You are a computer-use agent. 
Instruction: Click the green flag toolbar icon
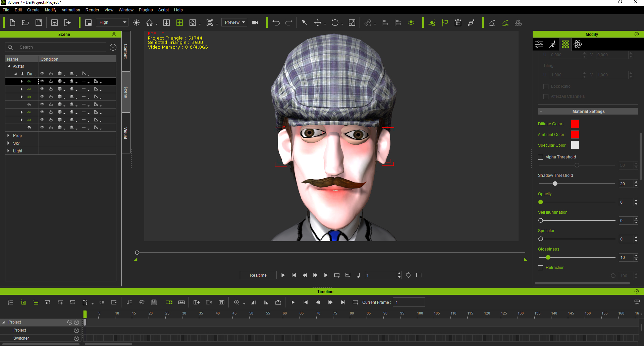445,23
